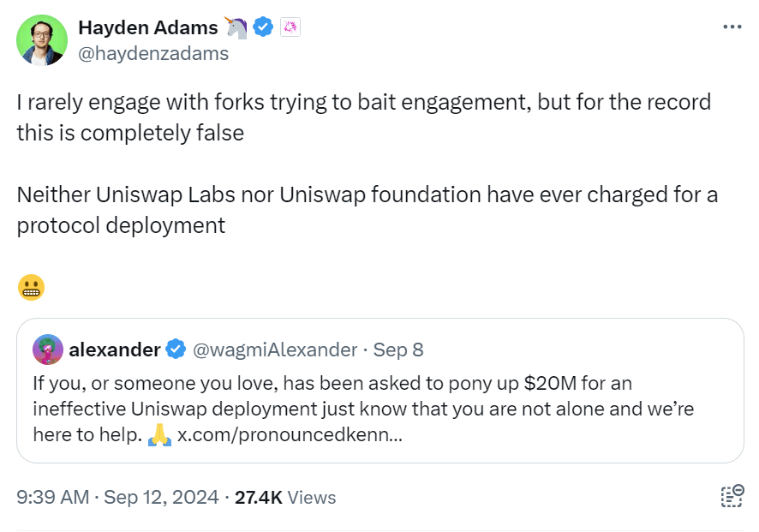Click the grimacing face emoji
The height and width of the screenshot is (532, 759).
pyautogui.click(x=30, y=289)
